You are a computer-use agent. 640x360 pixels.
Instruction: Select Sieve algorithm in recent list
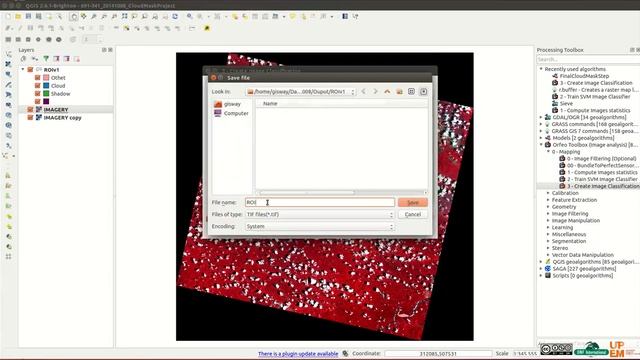click(x=566, y=104)
